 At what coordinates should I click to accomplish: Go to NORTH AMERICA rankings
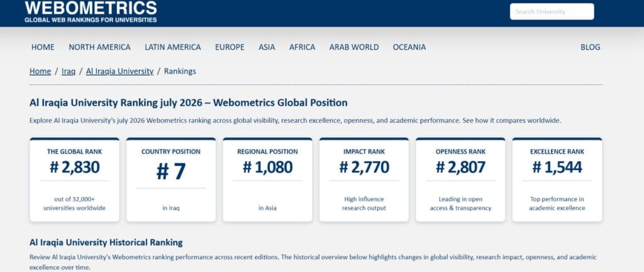(99, 47)
